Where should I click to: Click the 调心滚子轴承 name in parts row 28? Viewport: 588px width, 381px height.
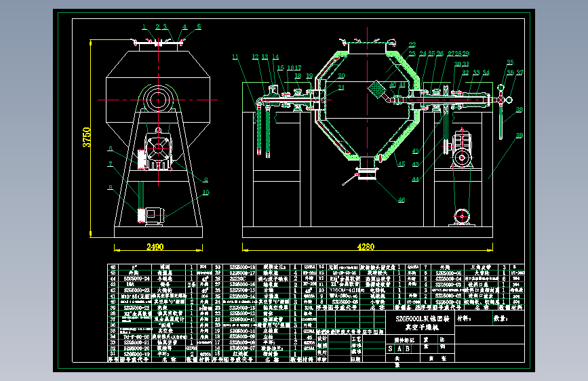pos(273,279)
